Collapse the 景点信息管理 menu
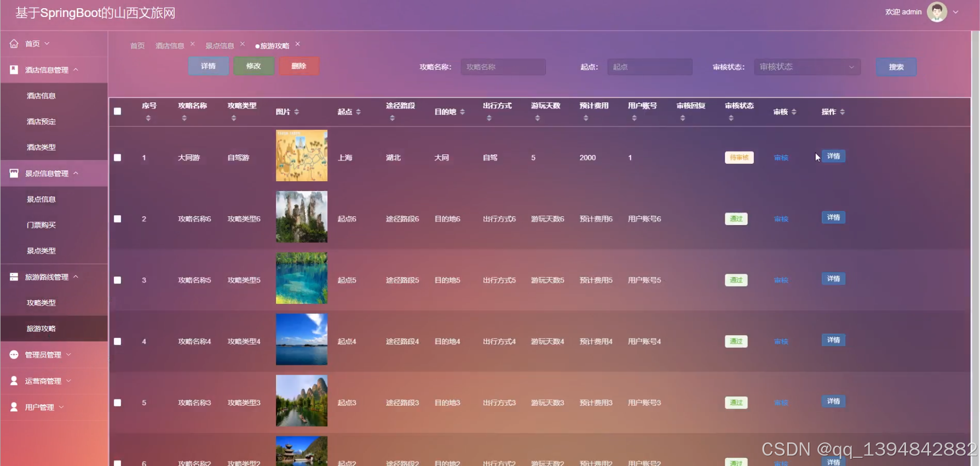 click(76, 173)
